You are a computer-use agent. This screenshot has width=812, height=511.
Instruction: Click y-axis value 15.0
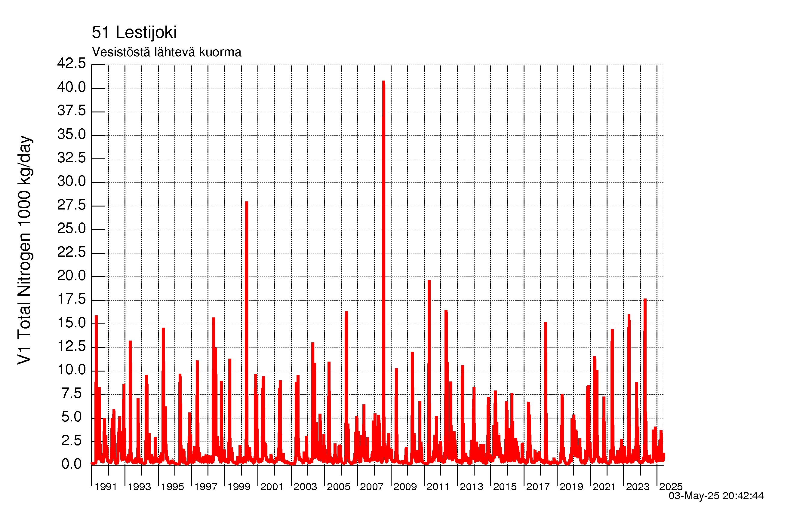pos(72,323)
